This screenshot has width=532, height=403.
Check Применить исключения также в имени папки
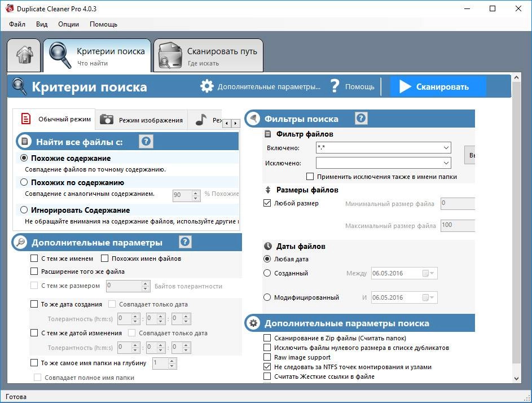click(x=310, y=177)
